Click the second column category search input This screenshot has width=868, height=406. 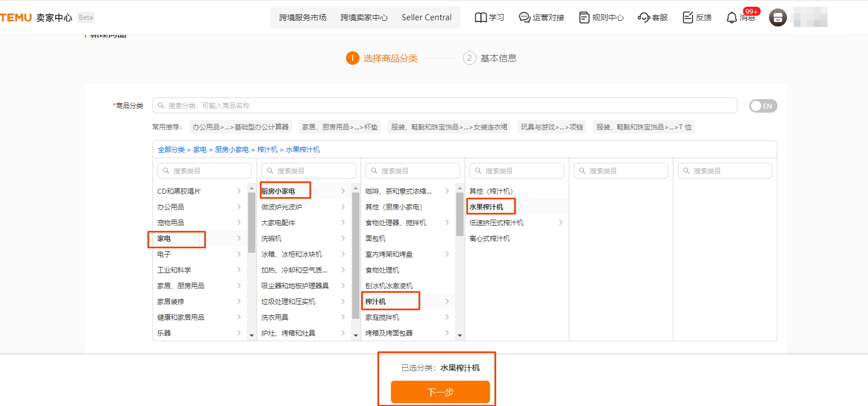(x=309, y=170)
